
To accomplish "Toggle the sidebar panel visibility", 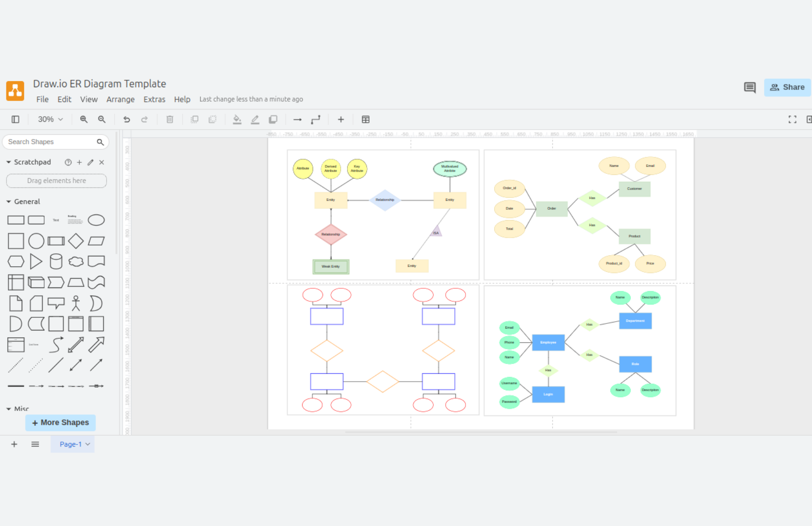I will point(15,120).
